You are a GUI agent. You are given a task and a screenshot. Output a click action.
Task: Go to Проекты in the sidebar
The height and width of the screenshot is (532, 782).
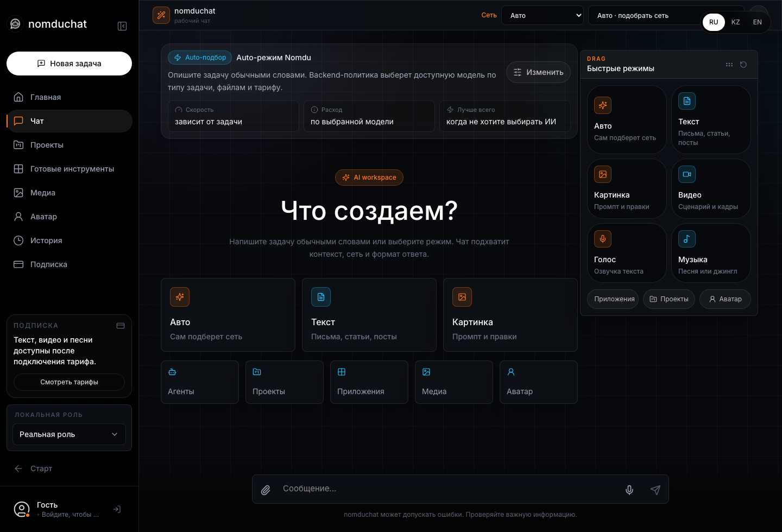[69, 145]
